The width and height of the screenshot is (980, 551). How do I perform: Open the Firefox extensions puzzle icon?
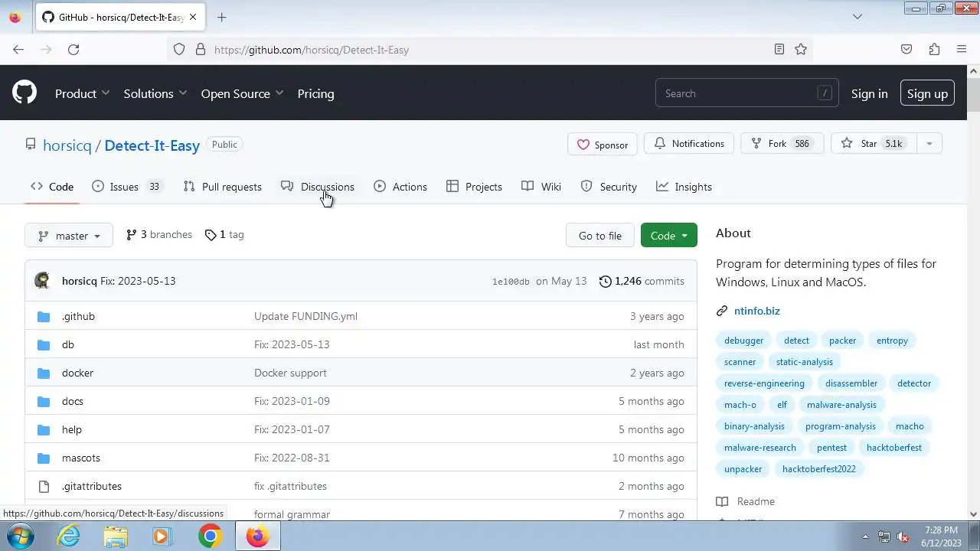(934, 50)
